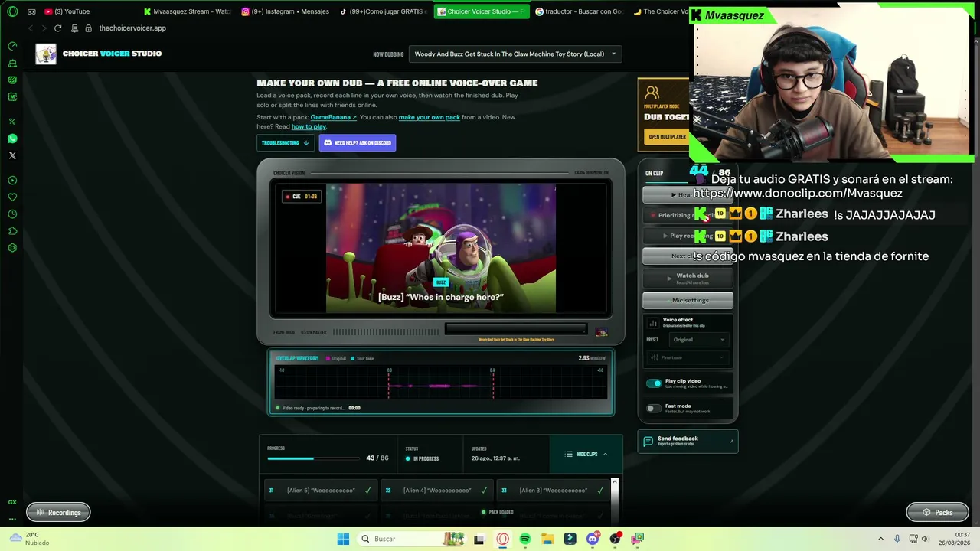The height and width of the screenshot is (551, 980).
Task: Follow the make your own pack link
Action: (x=430, y=117)
